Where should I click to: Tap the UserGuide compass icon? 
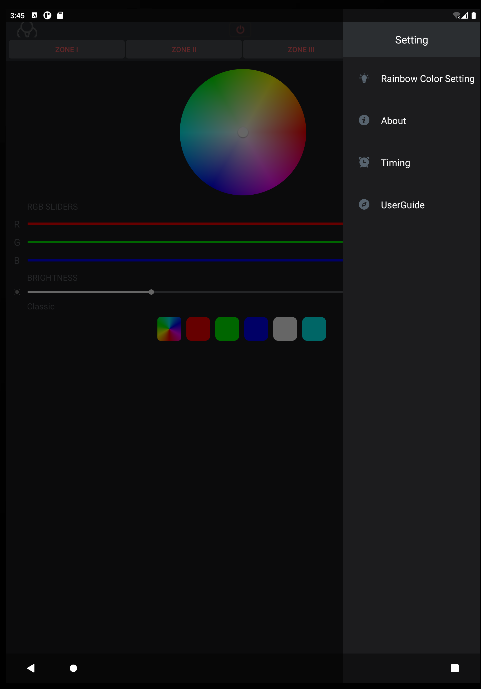[x=364, y=204]
